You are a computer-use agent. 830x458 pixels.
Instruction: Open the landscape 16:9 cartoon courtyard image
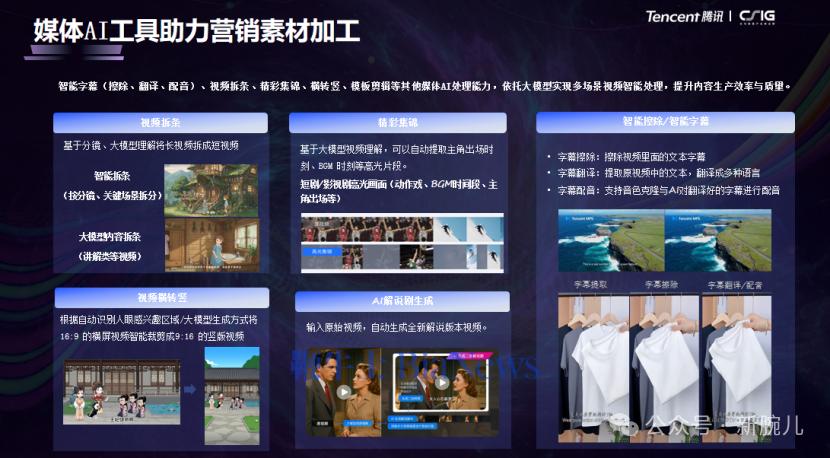[122, 392]
